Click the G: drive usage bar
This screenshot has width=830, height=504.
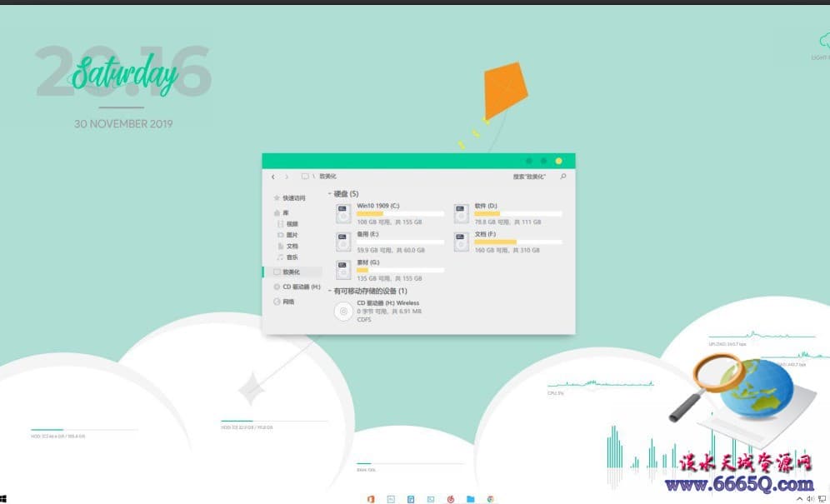point(400,270)
